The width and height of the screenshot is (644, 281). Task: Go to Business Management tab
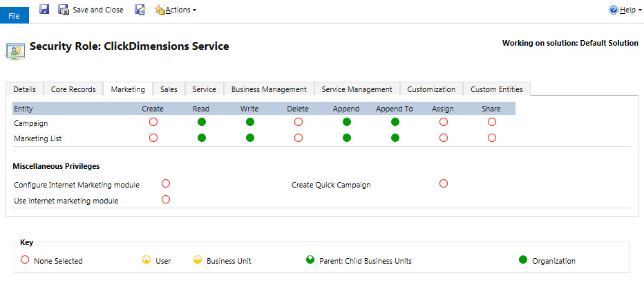click(x=269, y=89)
